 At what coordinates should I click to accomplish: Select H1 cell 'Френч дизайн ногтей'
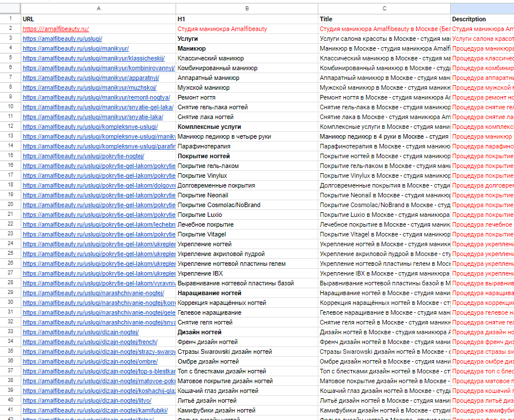[x=247, y=342]
